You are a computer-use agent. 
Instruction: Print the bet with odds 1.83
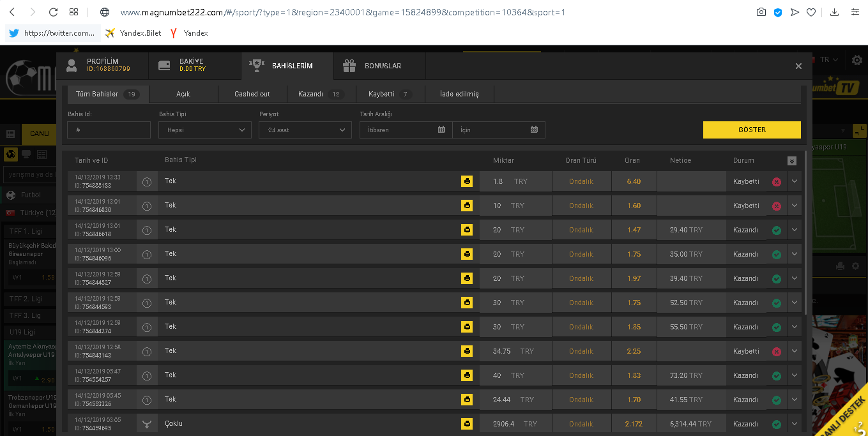[x=467, y=375]
